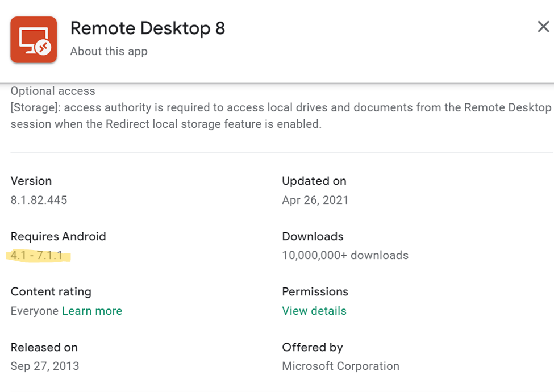
Task: Click the Released on label
Action: coord(44,347)
